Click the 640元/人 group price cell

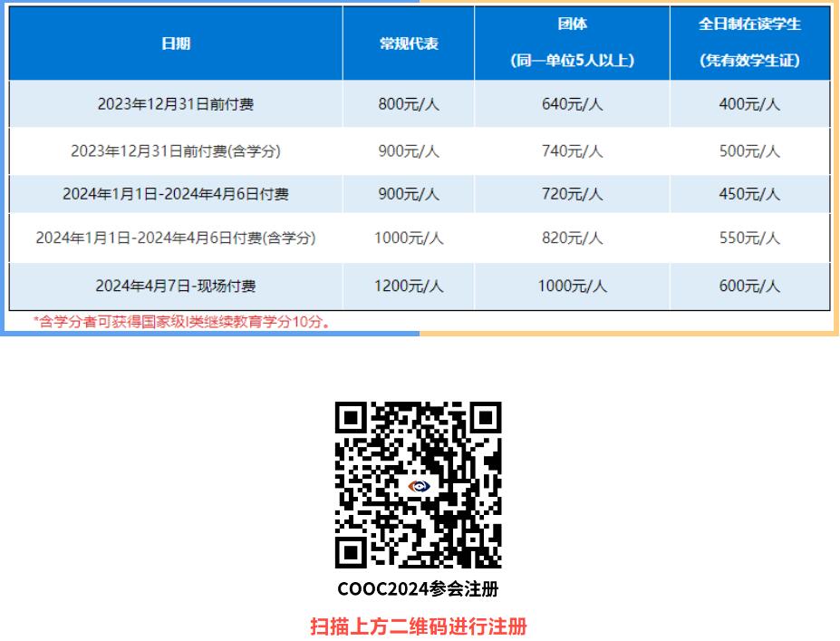(572, 104)
